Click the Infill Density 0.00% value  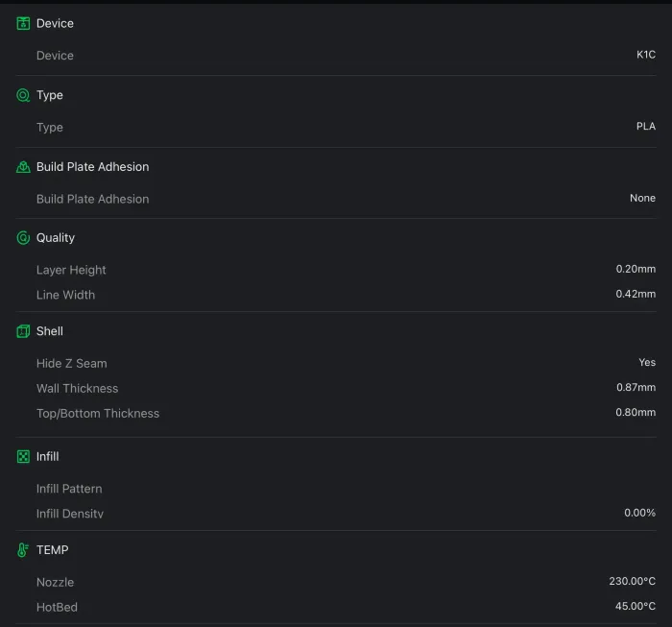tap(639, 513)
